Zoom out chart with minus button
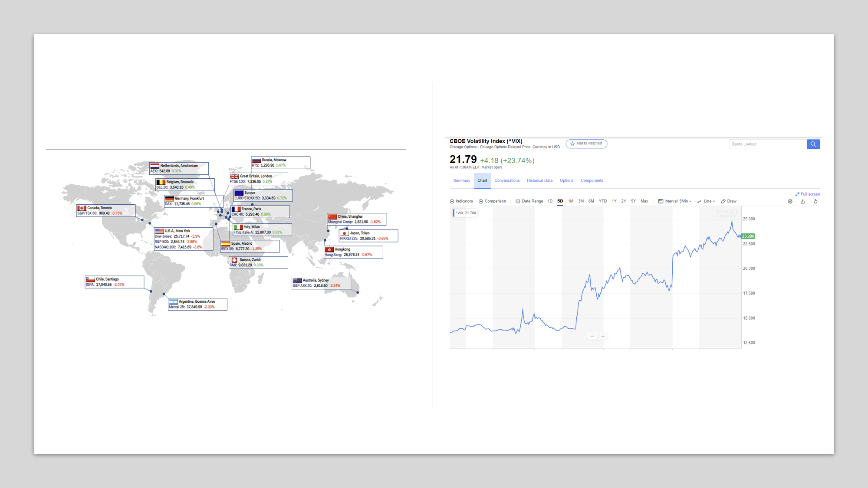 592,336
